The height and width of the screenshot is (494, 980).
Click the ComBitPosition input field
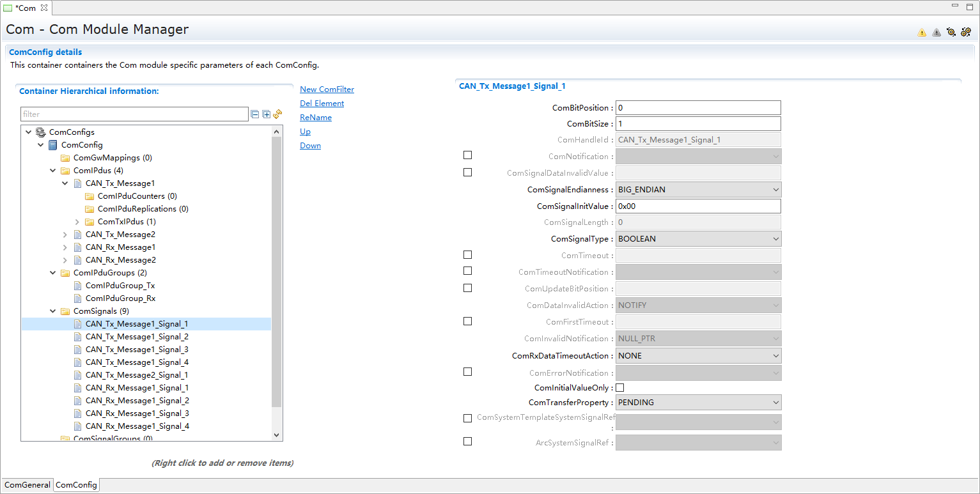pos(697,108)
